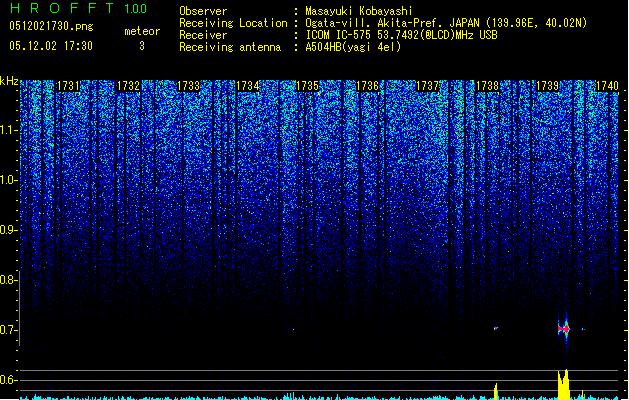Click the meteor count label
629x400 pixels.
142,31
